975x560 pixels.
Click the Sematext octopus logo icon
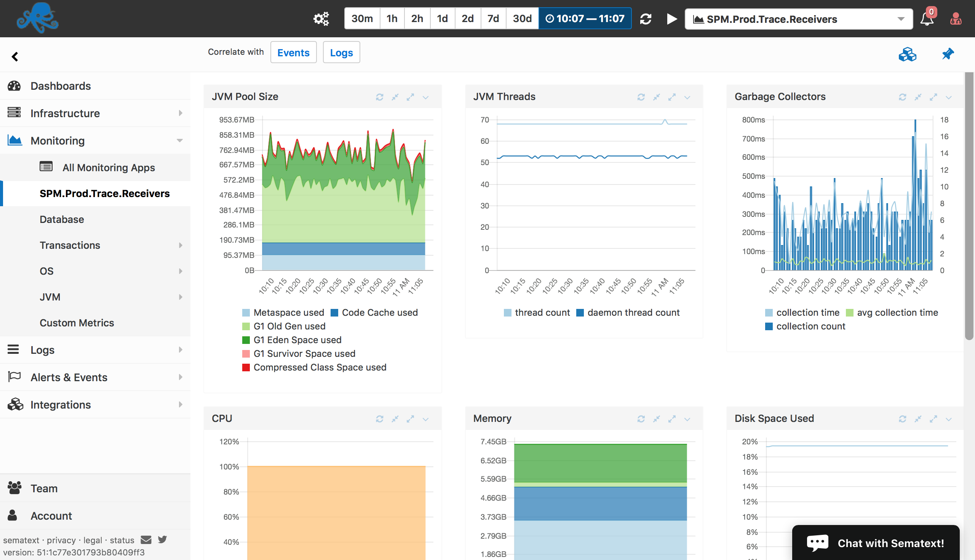(x=37, y=18)
